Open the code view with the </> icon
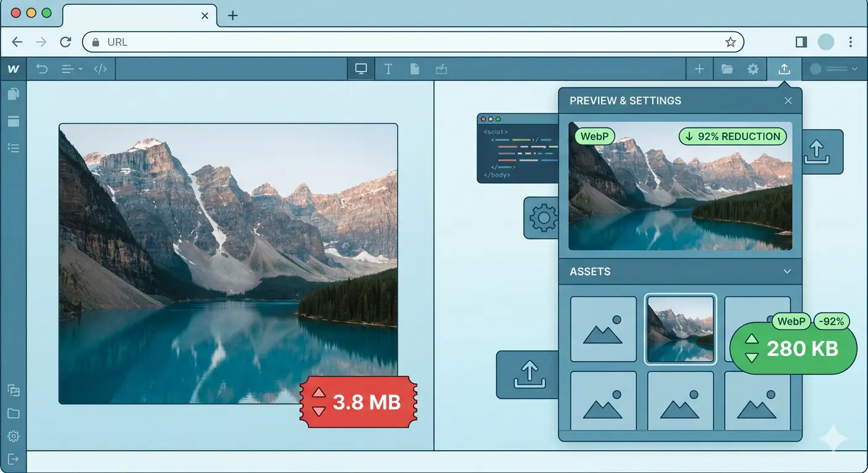This screenshot has height=473, width=868. click(x=100, y=69)
